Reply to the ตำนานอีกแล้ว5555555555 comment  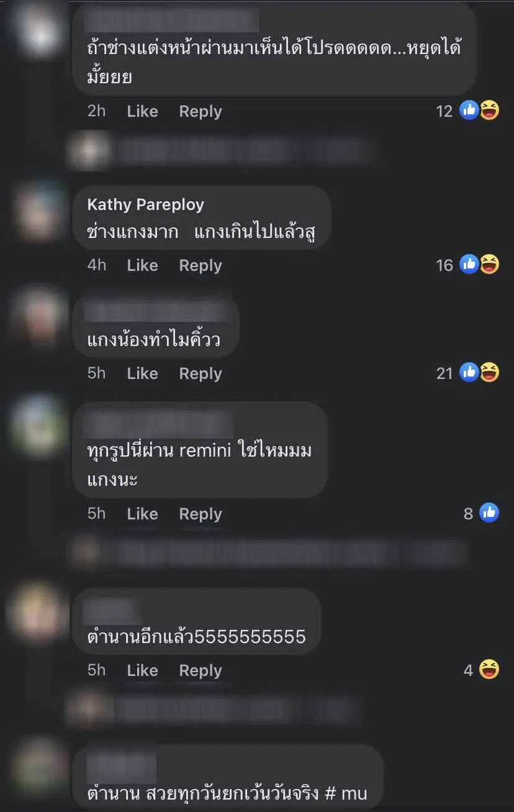pyautogui.click(x=201, y=671)
